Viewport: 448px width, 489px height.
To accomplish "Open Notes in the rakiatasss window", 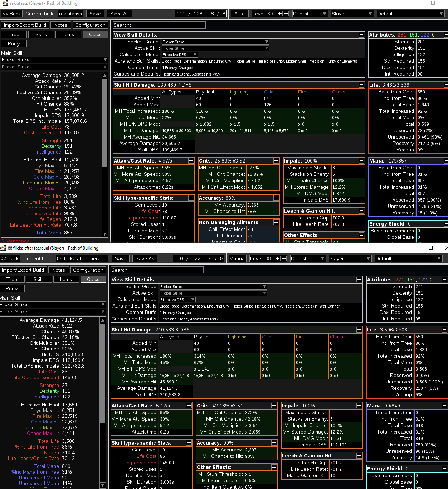I will (x=61, y=25).
